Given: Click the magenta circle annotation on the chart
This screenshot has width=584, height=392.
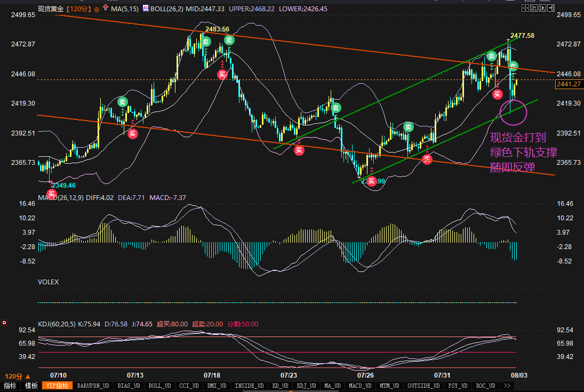Looking at the screenshot, I should click(513, 111).
